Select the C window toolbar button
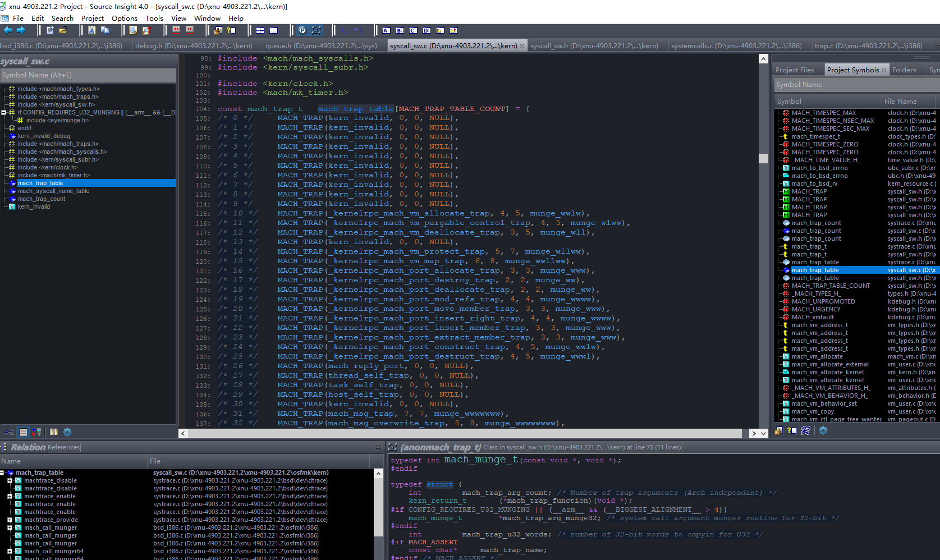Screen dimensions: 940x560 coord(413,30)
